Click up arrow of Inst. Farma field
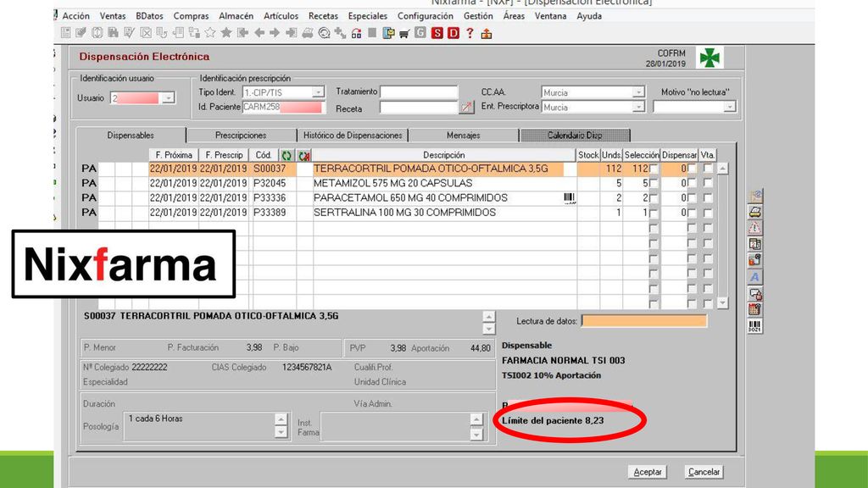868x488 pixels. coord(476,419)
